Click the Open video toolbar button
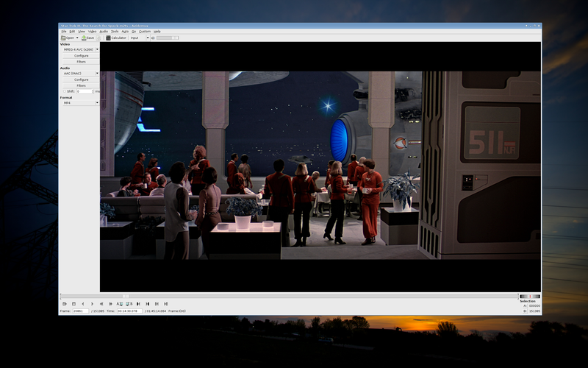This screenshot has width=588, height=368. (x=68, y=38)
